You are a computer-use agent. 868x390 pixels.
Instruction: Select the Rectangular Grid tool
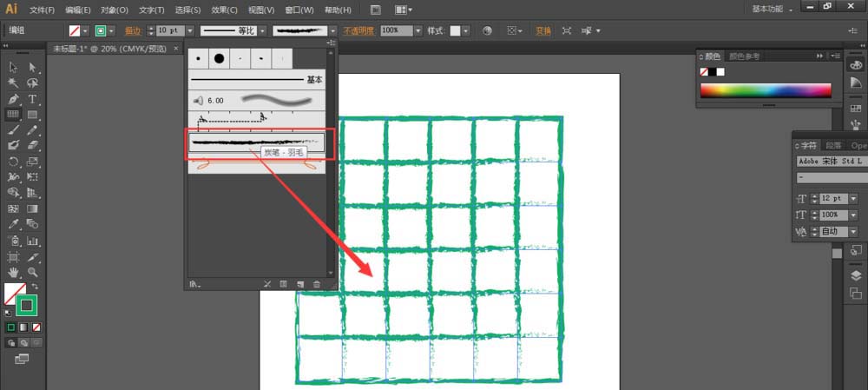point(14,115)
